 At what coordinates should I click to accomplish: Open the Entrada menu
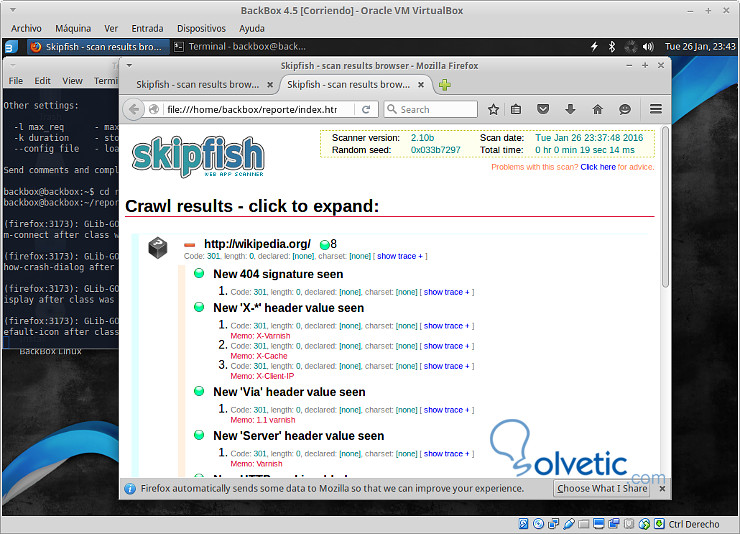[147, 28]
